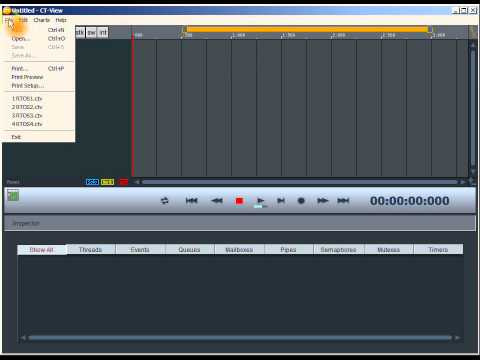Click the gray bar under transport controls
Viewport: 480px width, 360px height.
coord(240,223)
